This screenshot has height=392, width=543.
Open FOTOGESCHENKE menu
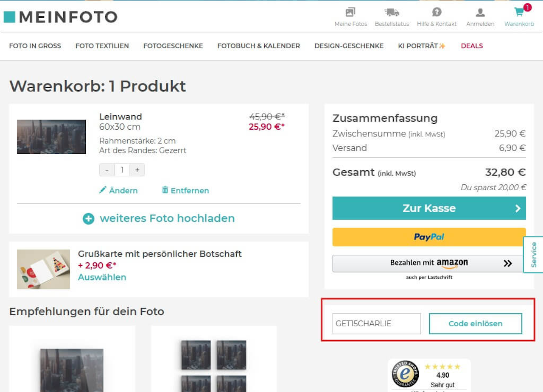coord(173,46)
